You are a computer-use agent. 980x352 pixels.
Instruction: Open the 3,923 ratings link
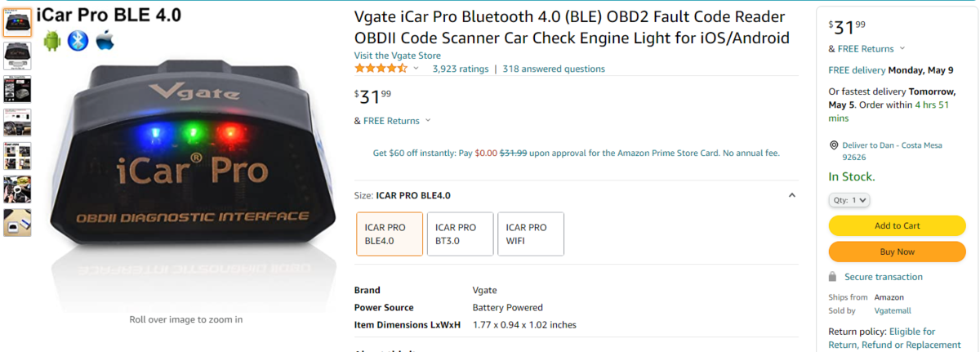click(x=460, y=69)
